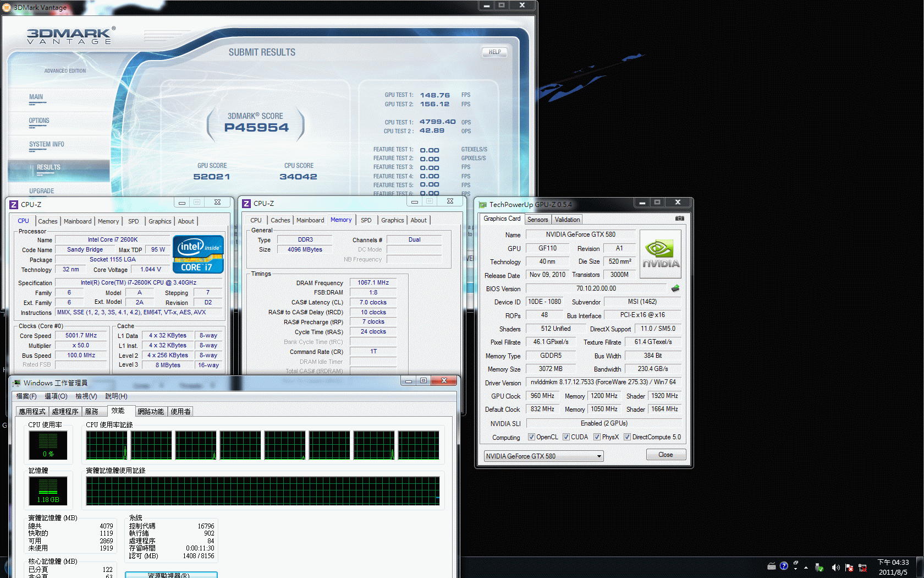Open the on-screen keyboard tray icon
Viewport: 924px width, 578px height.
(x=772, y=566)
